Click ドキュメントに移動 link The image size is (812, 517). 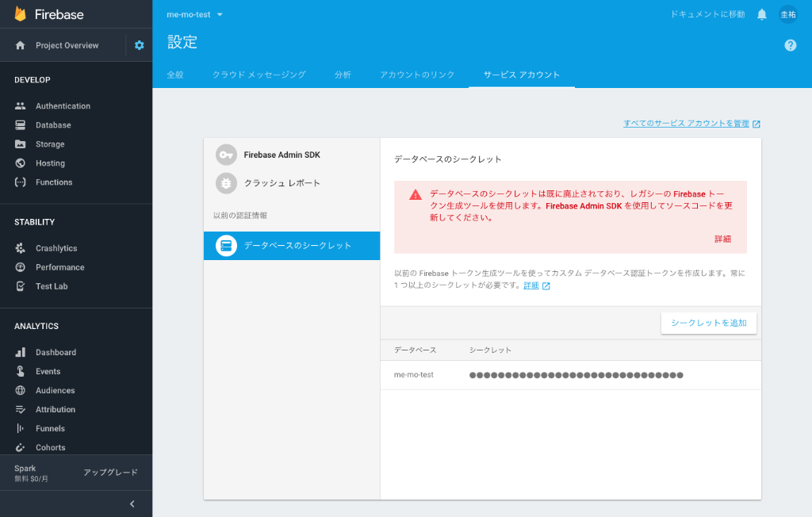pyautogui.click(x=707, y=14)
